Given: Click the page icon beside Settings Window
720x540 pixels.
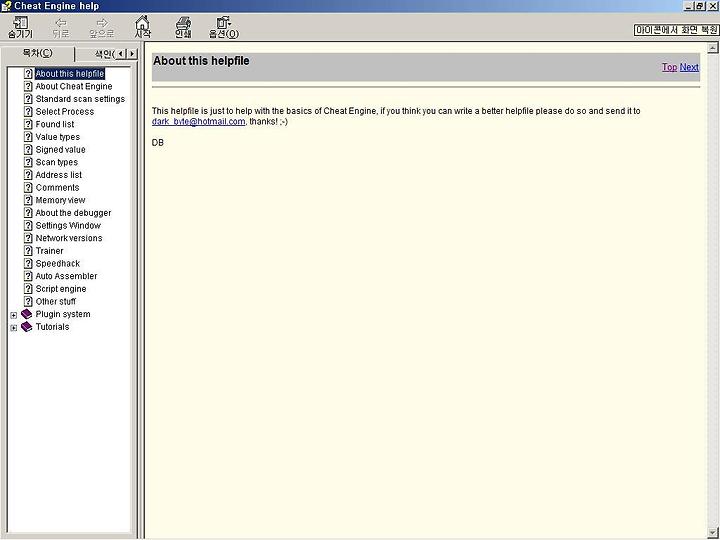Looking at the screenshot, I should [x=28, y=225].
